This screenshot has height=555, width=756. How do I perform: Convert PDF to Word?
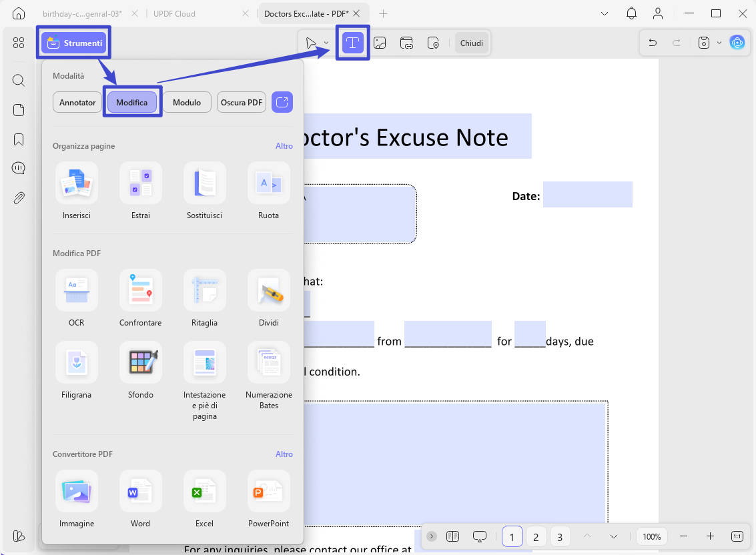(x=140, y=498)
